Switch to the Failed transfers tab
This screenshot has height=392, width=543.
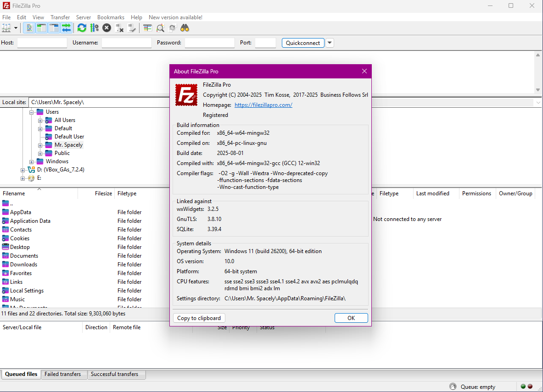coord(63,374)
